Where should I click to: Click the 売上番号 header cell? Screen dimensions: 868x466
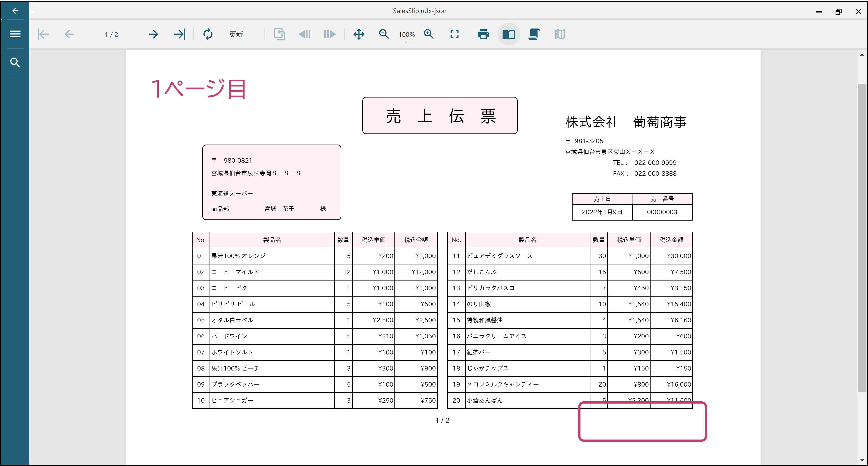pyautogui.click(x=662, y=199)
